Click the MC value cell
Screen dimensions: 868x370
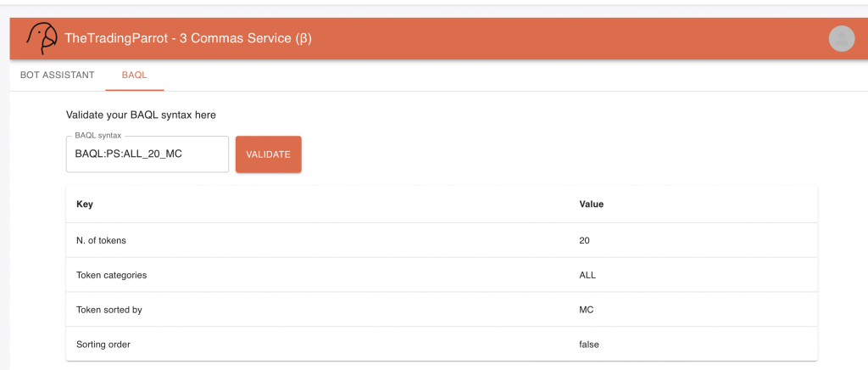tap(586, 310)
